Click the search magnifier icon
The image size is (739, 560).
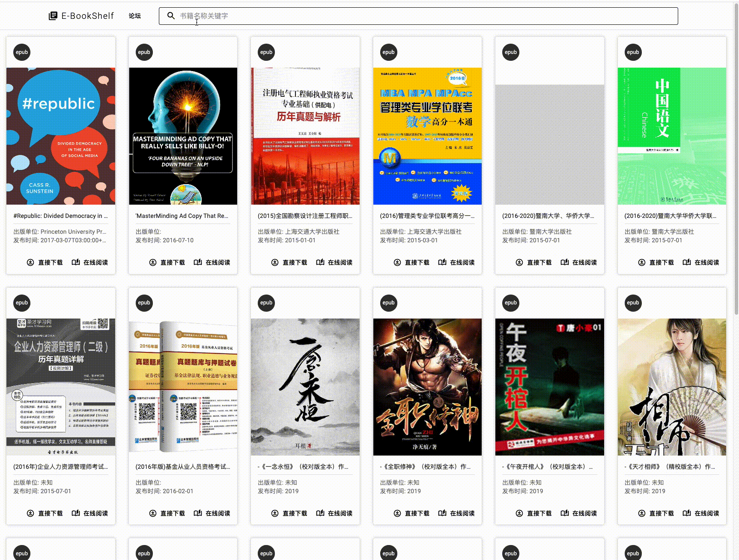(171, 16)
